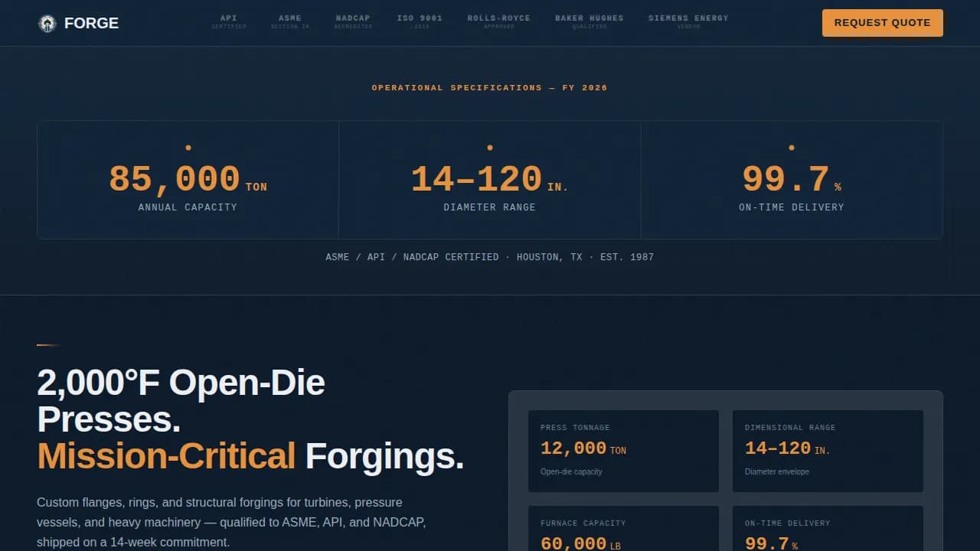Open the ASME Section IX header item
Image resolution: width=980 pixels, height=551 pixels.
[x=290, y=21]
